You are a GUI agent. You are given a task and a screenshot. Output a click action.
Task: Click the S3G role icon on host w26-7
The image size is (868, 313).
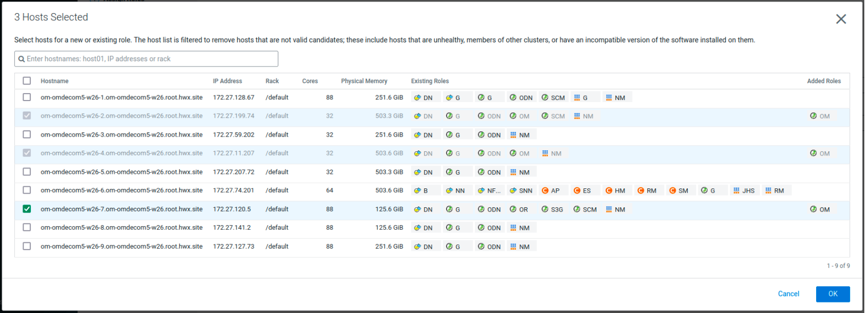(545, 209)
